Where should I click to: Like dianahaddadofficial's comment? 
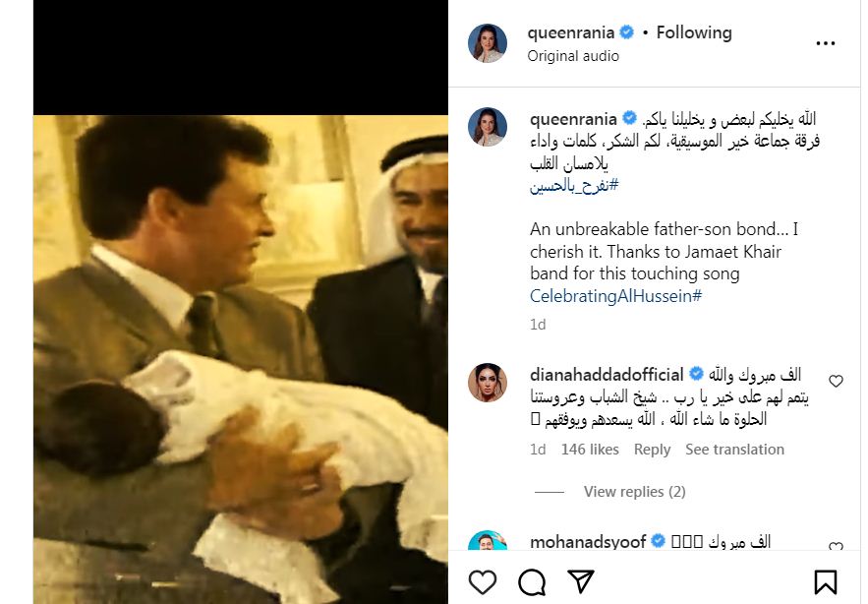[836, 381]
